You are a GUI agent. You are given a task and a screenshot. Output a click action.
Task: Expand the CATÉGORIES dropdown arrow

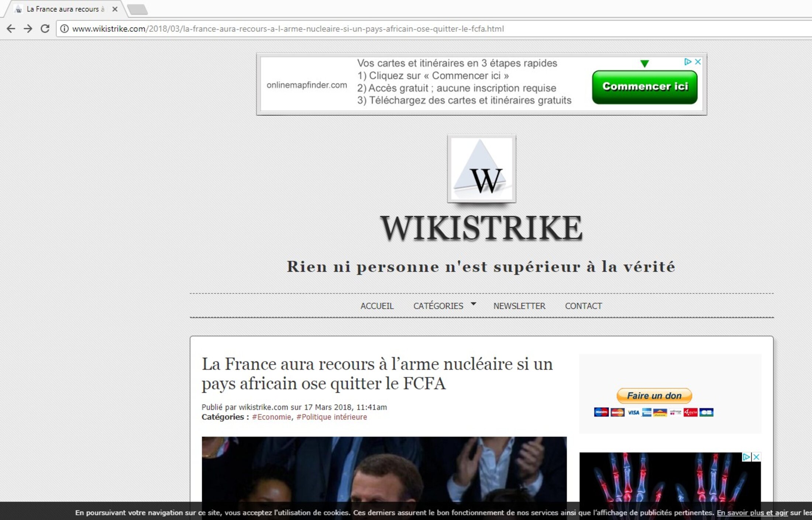coord(473,303)
